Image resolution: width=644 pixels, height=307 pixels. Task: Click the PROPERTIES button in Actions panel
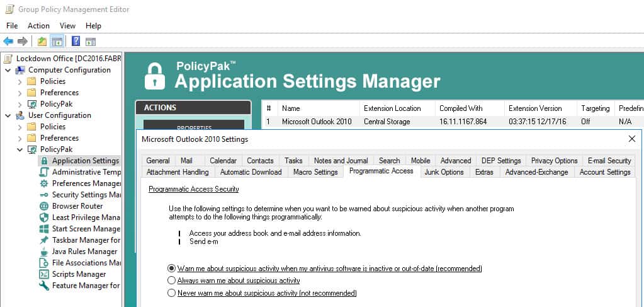pyautogui.click(x=194, y=125)
